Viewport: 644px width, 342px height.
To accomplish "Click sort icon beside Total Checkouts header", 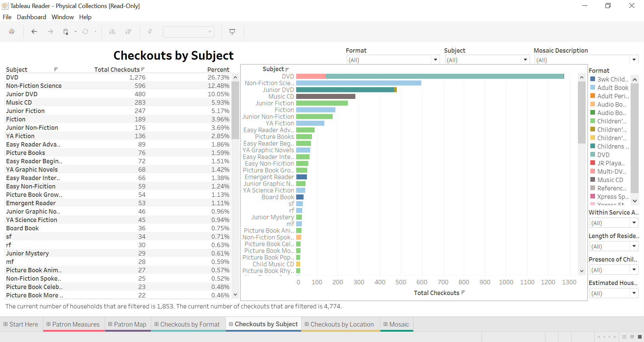I will (x=143, y=69).
